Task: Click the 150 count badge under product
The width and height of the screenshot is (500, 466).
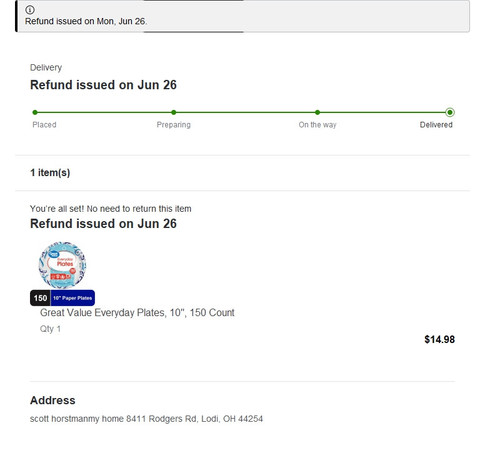Action: tap(40, 298)
